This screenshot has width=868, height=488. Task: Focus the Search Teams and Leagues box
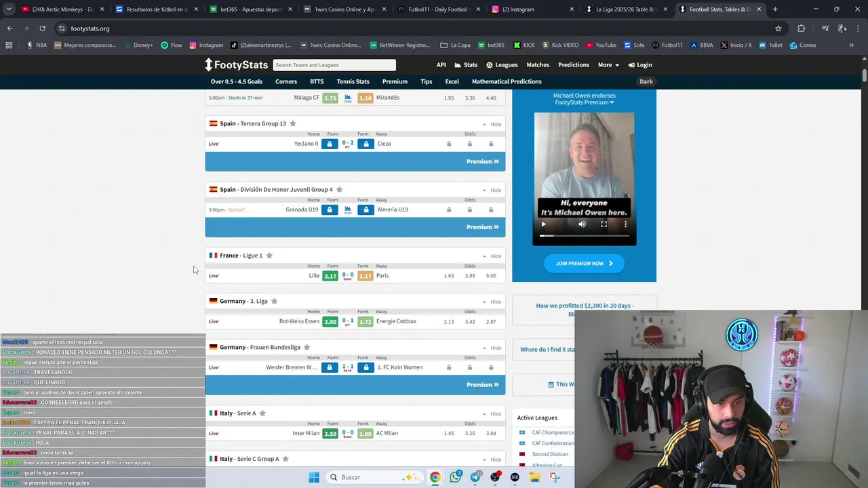(334, 65)
